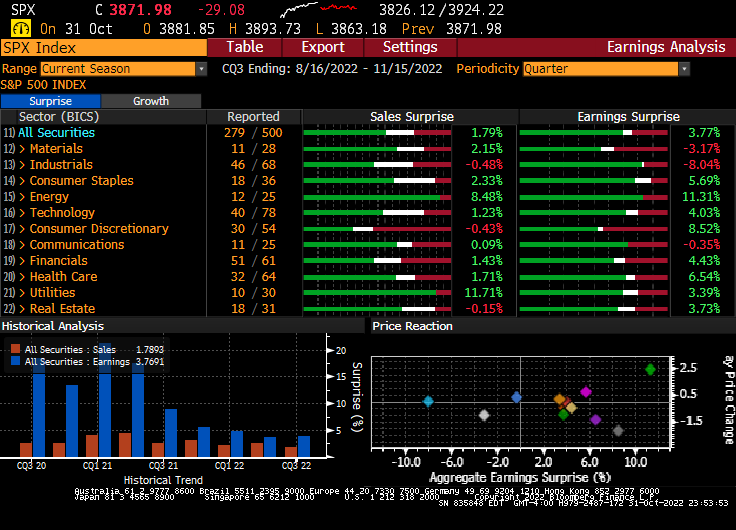736x530 pixels.
Task: Click the SPX Index security field
Action: coord(104,48)
